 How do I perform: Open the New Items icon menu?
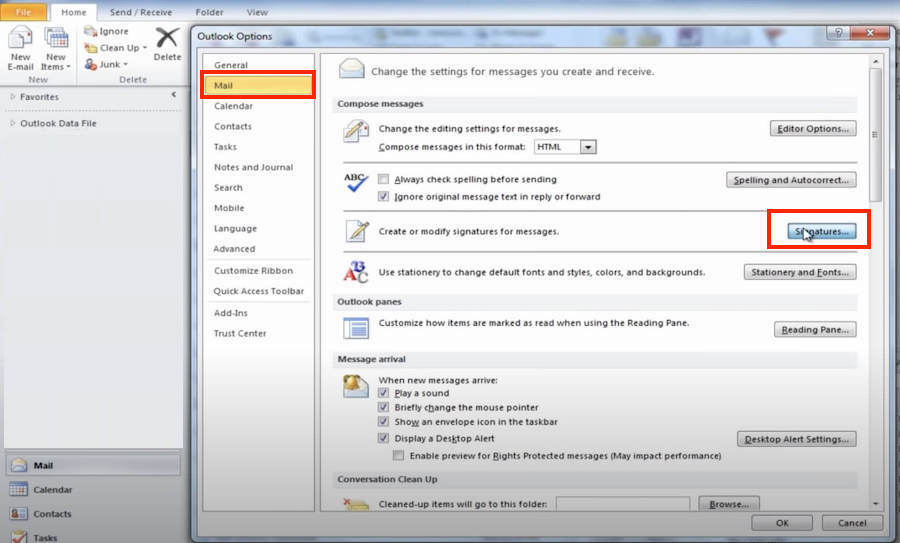(x=56, y=39)
